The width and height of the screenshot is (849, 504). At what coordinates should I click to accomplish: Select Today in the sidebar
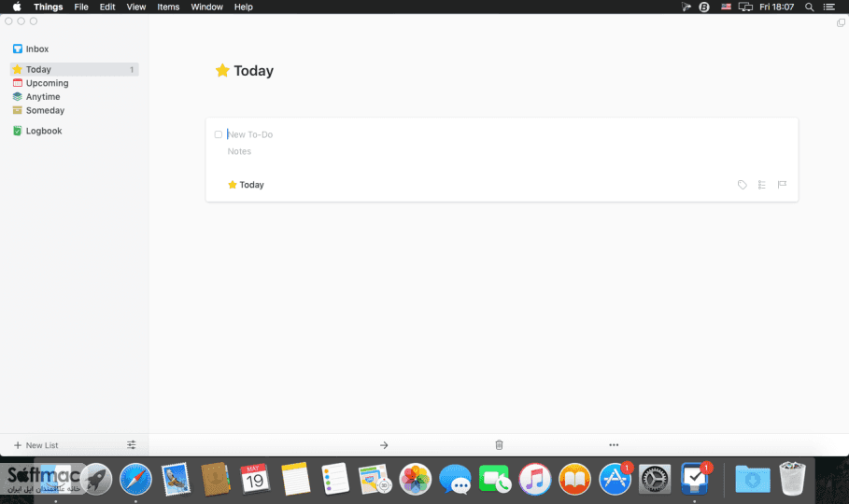(74, 69)
